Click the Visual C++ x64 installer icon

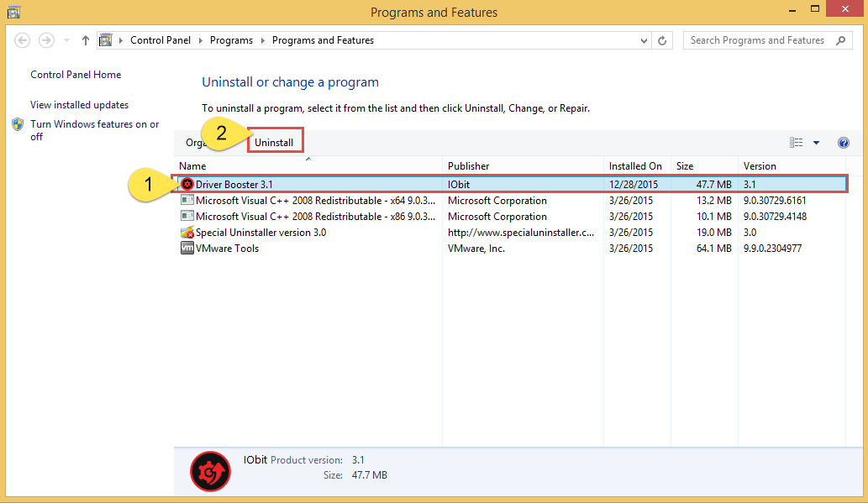click(187, 201)
